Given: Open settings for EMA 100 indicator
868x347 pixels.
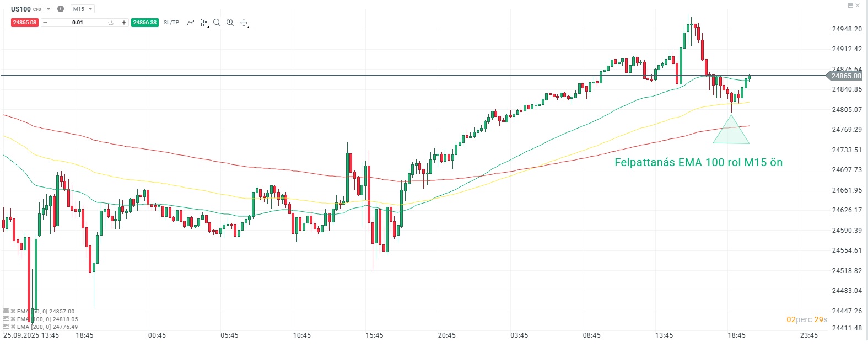Looking at the screenshot, I should (6, 319).
